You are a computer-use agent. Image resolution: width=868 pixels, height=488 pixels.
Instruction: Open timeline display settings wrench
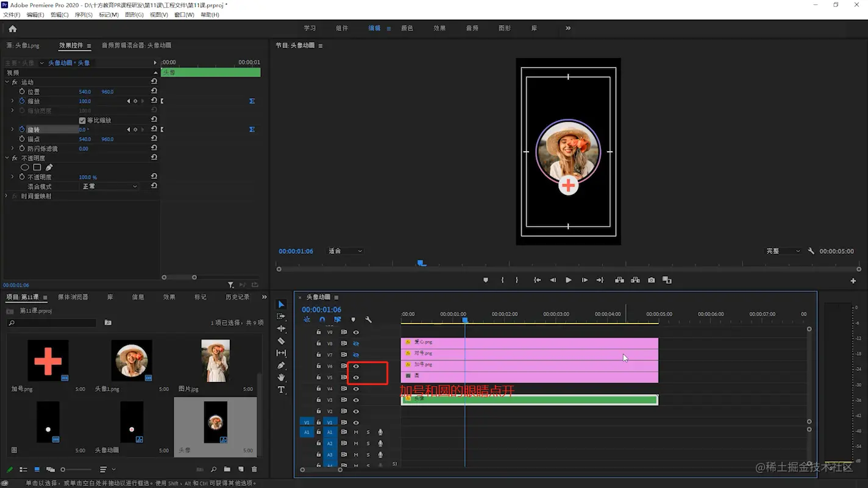click(x=368, y=320)
